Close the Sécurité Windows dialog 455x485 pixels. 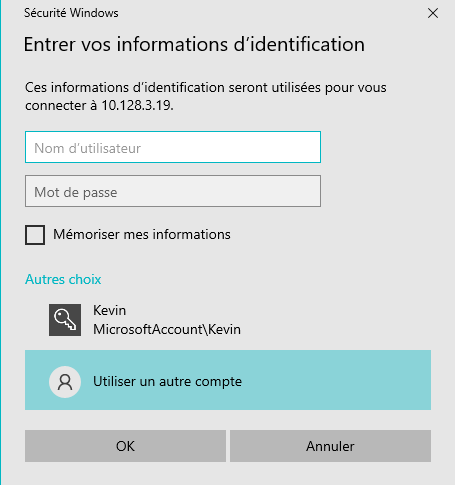click(433, 13)
